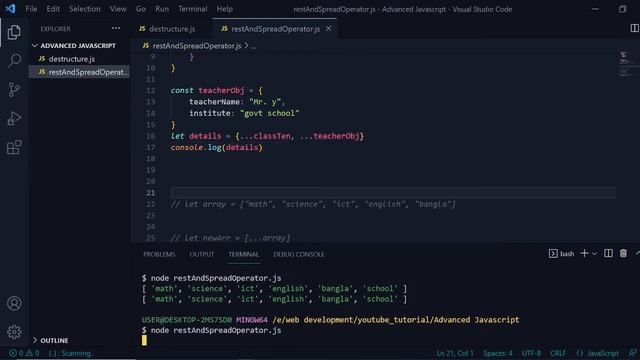Collapse the ADVANCED JAVASCRIPT folder section

click(x=78, y=46)
